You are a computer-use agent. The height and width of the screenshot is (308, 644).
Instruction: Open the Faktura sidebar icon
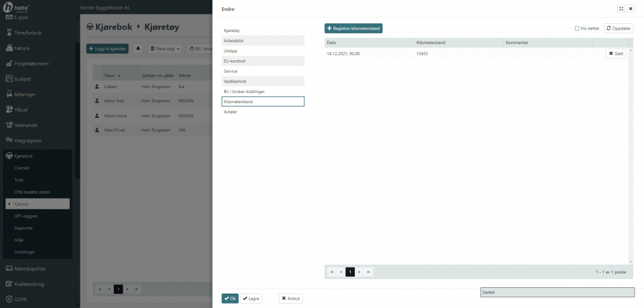pyautogui.click(x=9, y=48)
